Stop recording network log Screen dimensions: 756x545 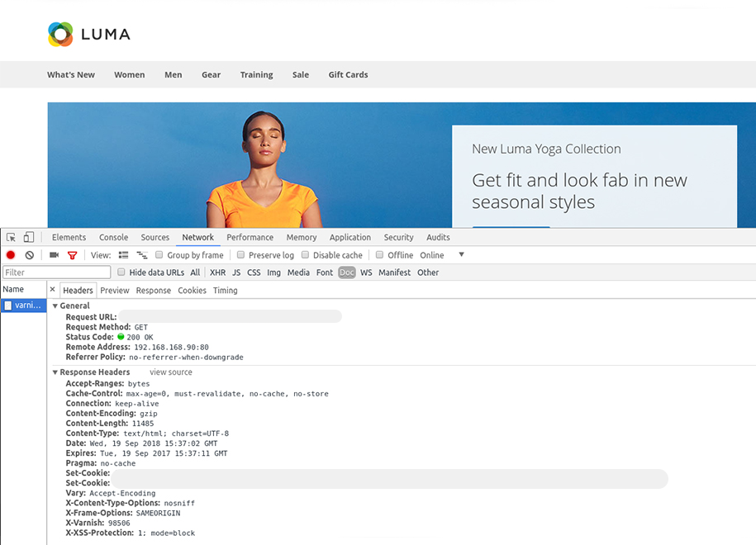click(x=10, y=255)
